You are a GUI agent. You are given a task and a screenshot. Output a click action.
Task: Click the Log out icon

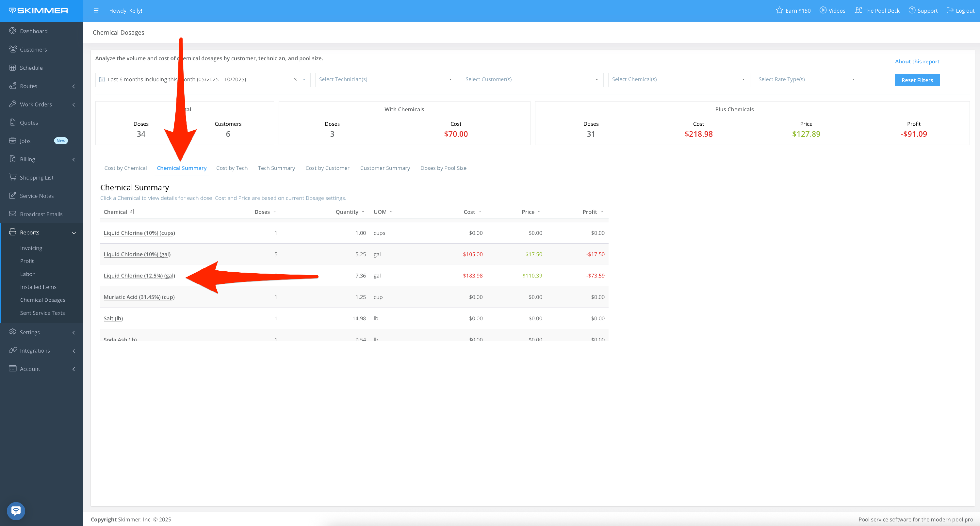coord(950,10)
